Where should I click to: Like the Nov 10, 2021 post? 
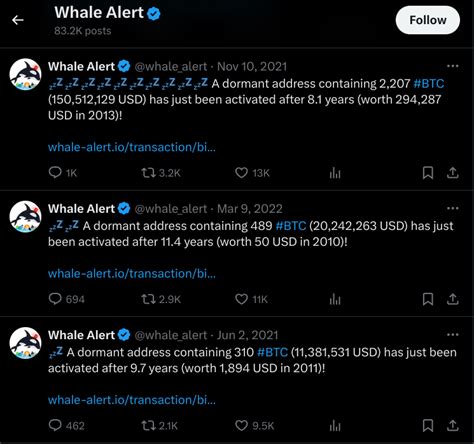coord(252,173)
